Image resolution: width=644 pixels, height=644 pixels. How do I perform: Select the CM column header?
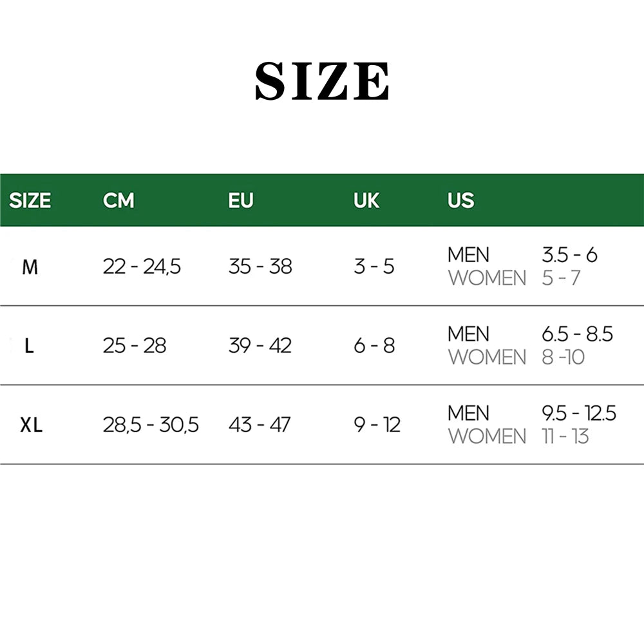click(118, 200)
